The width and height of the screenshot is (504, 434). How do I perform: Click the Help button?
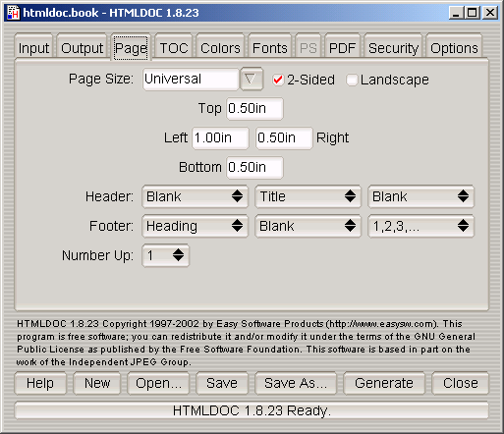[40, 383]
